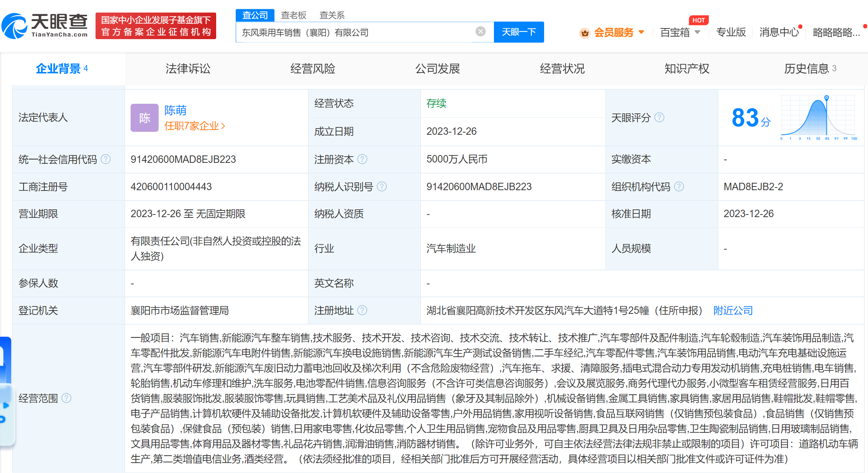Open 消息中心 notifications
The width and height of the screenshot is (868, 473).
click(779, 32)
